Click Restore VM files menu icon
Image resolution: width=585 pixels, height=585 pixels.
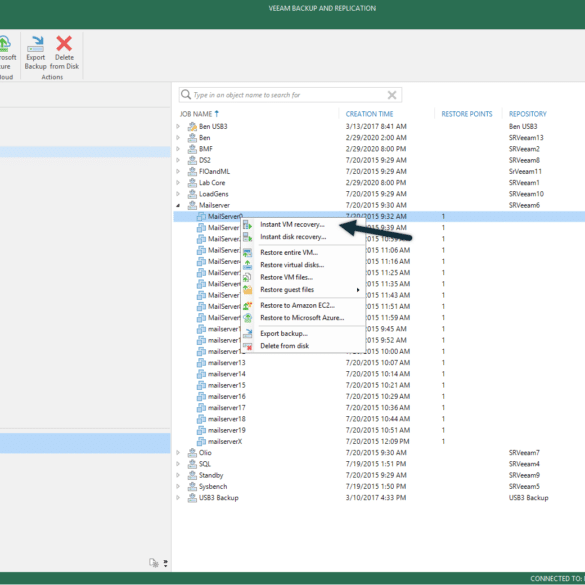coord(247,277)
